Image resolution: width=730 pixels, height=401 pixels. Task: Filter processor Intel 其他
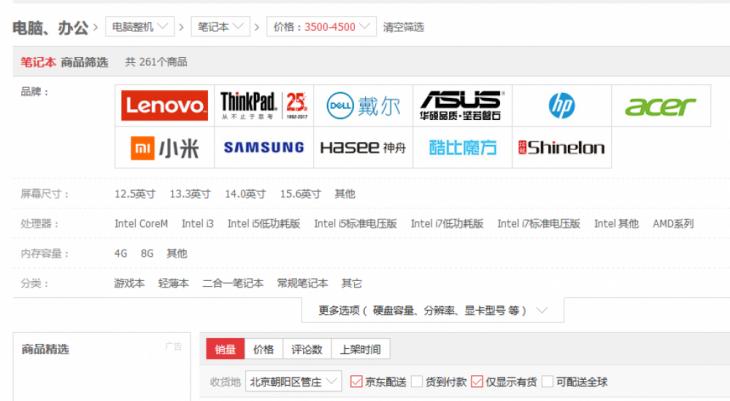pyautogui.click(x=616, y=224)
